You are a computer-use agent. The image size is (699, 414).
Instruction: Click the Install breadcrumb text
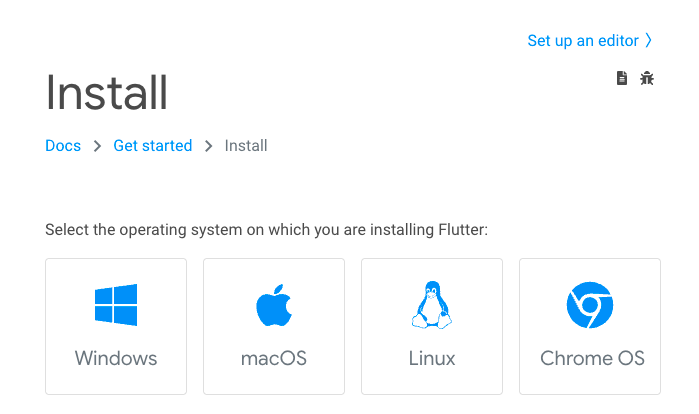coord(246,146)
